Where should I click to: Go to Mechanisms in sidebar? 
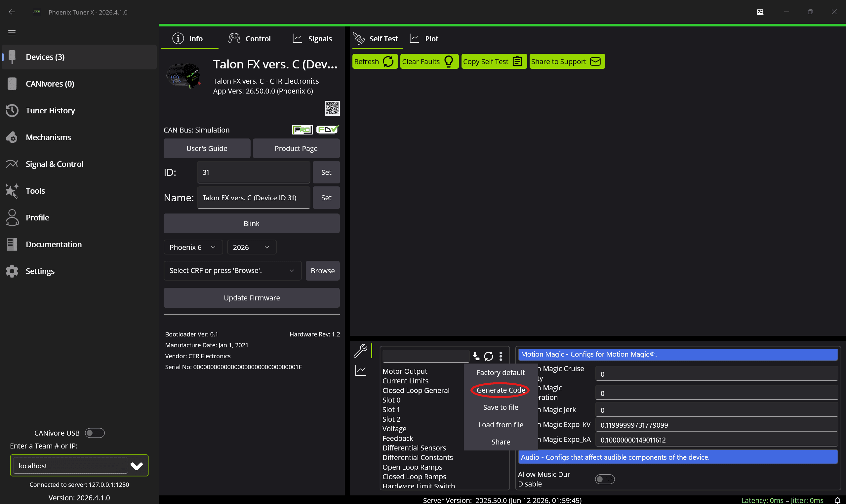coord(79,137)
